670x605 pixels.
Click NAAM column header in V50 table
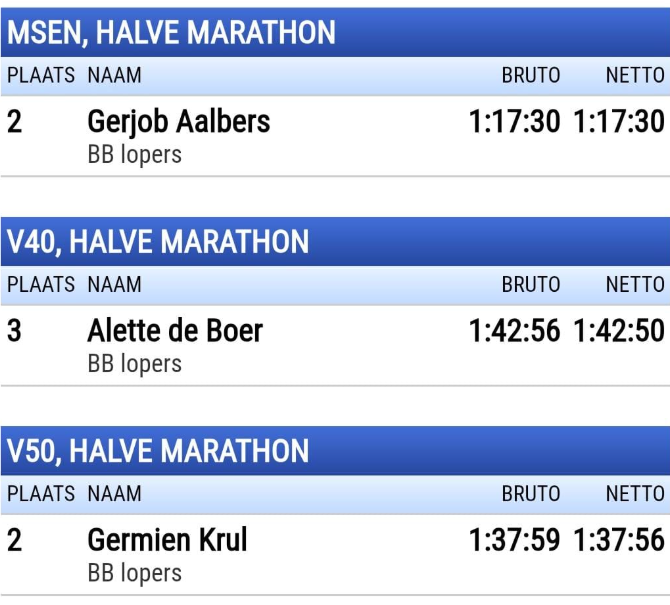point(115,494)
